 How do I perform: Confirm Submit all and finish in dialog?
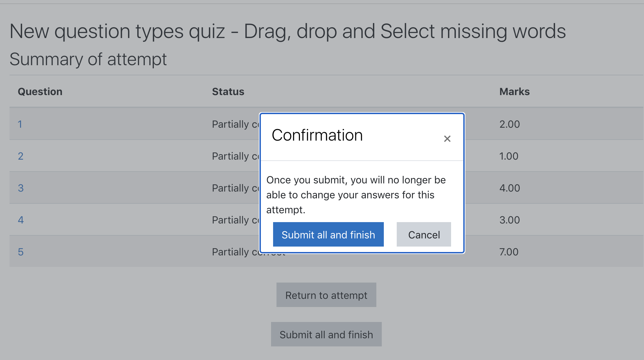(328, 234)
